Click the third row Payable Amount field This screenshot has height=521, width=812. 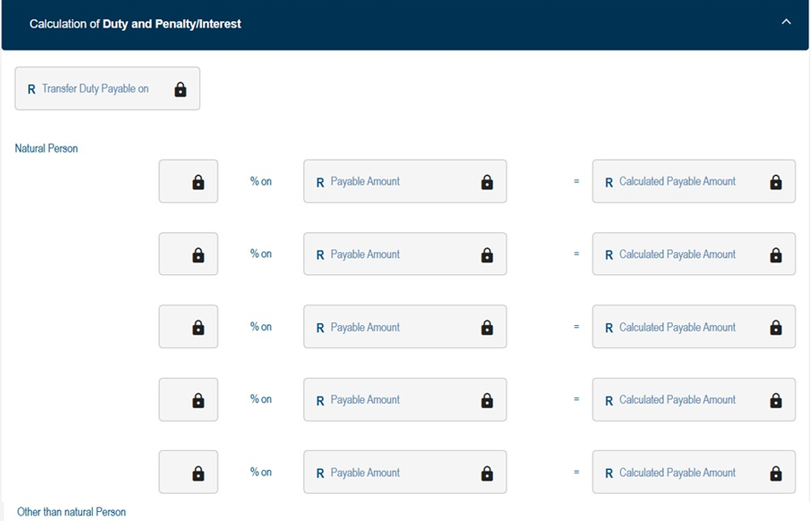coord(391,327)
